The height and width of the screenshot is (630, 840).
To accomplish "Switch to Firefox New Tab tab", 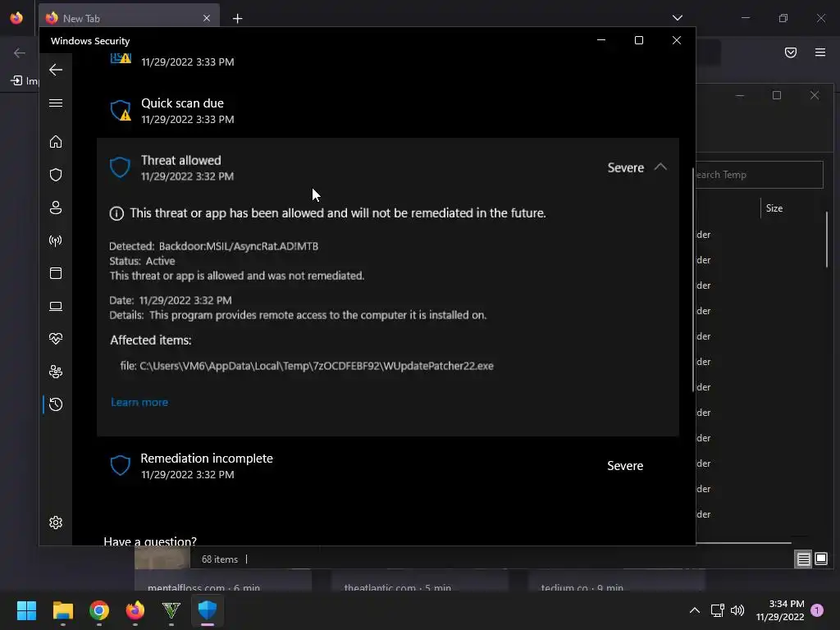I will 129,18.
